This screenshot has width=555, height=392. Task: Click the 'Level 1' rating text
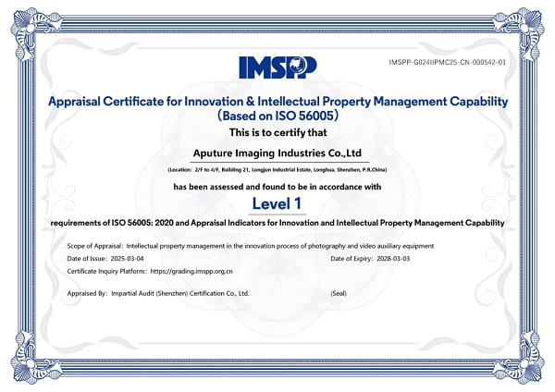coord(277,203)
